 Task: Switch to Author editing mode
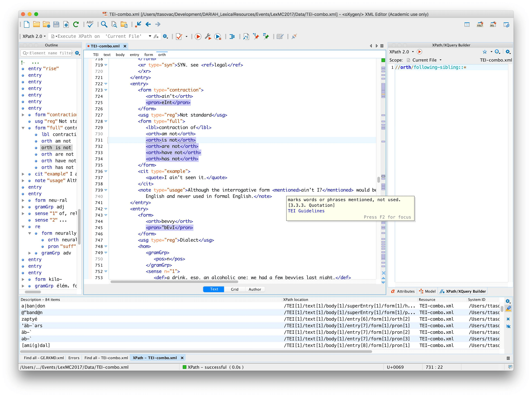click(x=255, y=289)
